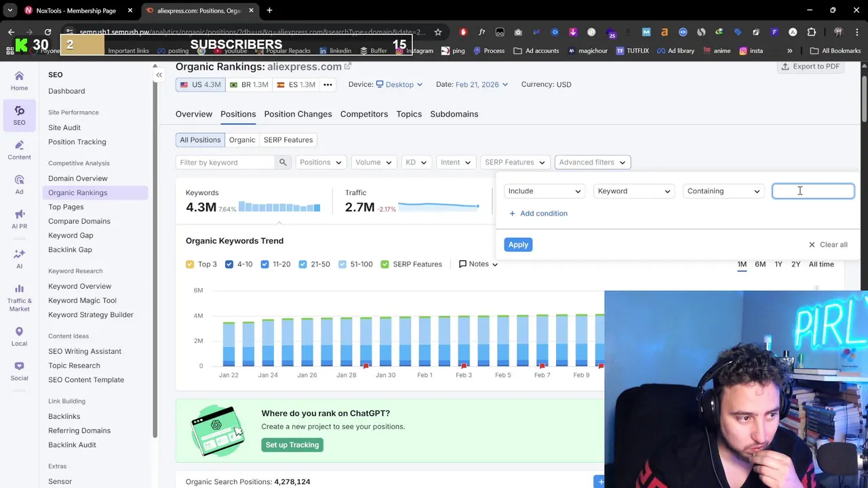Screen dimensions: 868x488
Task: Toggle the 51-100 positions checkbox
Action: [x=342, y=264]
